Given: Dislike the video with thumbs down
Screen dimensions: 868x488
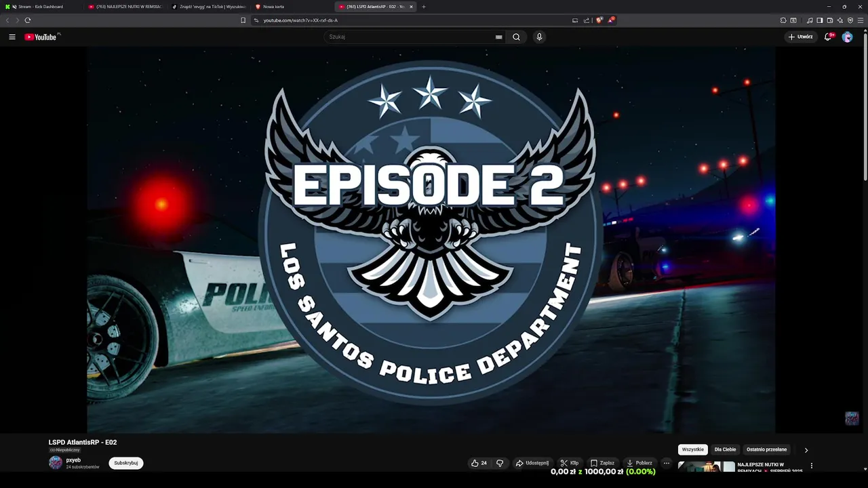Looking at the screenshot, I should point(500,463).
